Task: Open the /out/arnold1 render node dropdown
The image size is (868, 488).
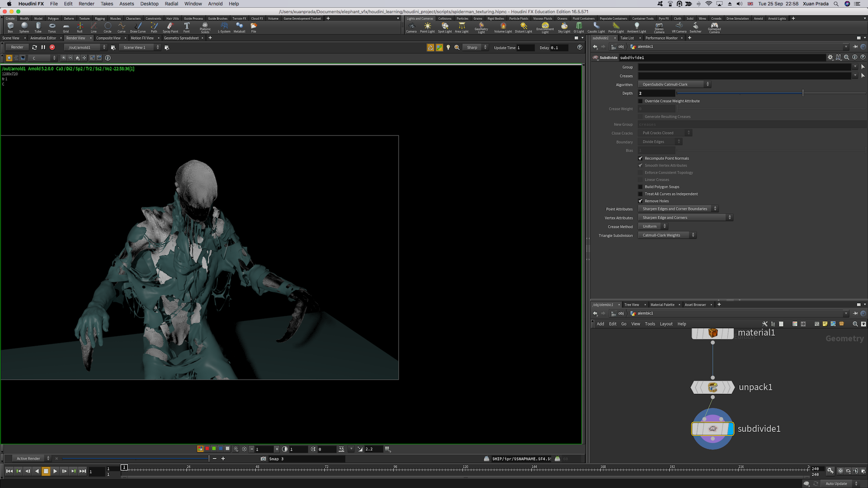Action: [x=85, y=47]
